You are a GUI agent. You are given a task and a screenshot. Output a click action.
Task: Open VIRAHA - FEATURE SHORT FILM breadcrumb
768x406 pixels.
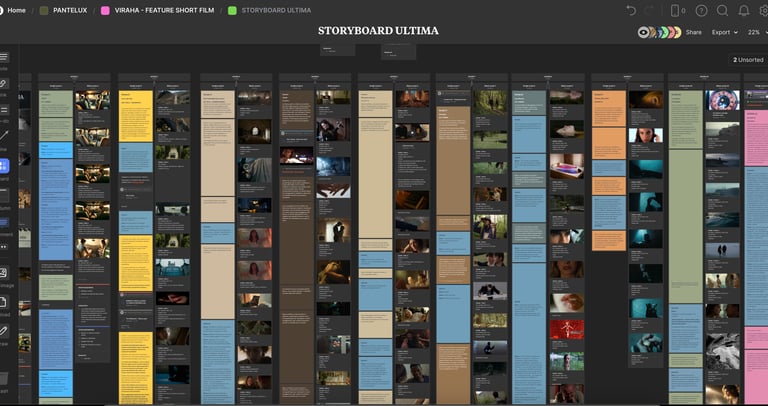point(164,10)
